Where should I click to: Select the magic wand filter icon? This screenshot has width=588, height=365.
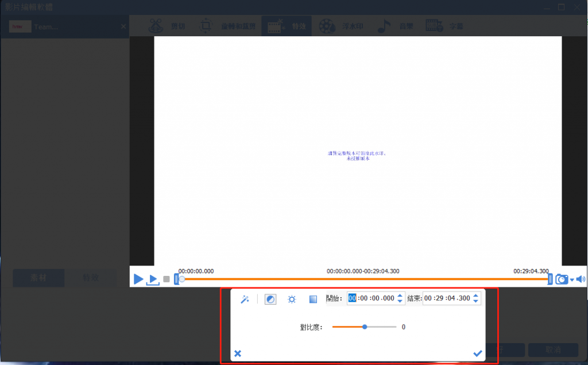245,299
